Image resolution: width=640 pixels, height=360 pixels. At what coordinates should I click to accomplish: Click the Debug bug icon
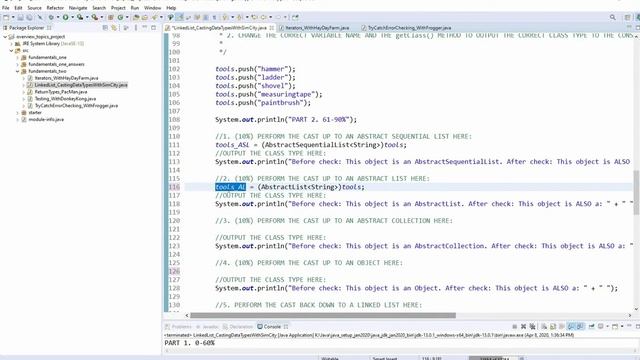tap(51, 17)
